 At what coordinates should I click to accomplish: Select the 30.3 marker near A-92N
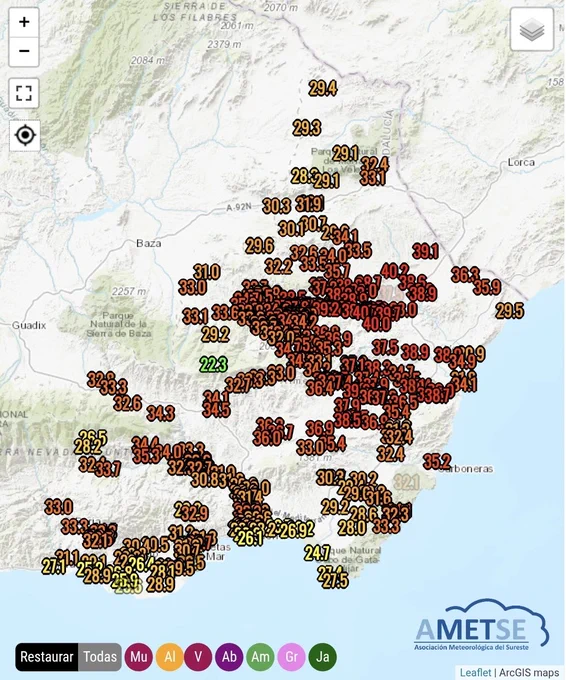[x=276, y=206]
